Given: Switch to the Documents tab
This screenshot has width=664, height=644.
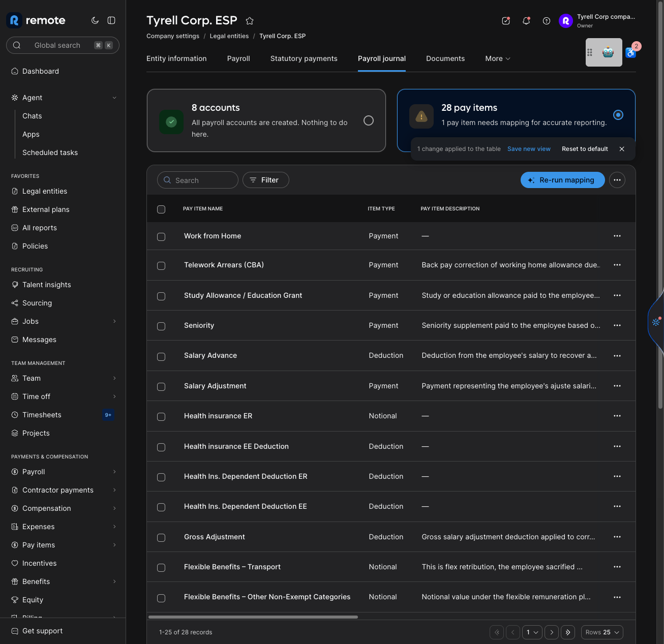Looking at the screenshot, I should [445, 58].
